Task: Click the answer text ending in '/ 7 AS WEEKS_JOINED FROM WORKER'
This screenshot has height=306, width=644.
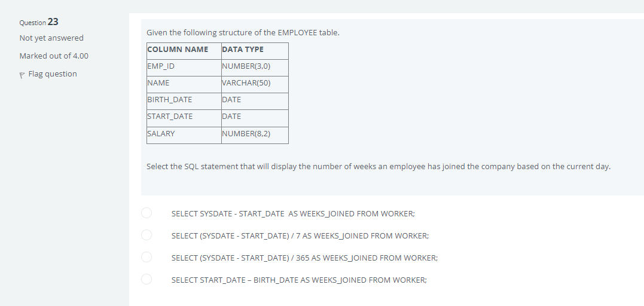Action: 300,235
